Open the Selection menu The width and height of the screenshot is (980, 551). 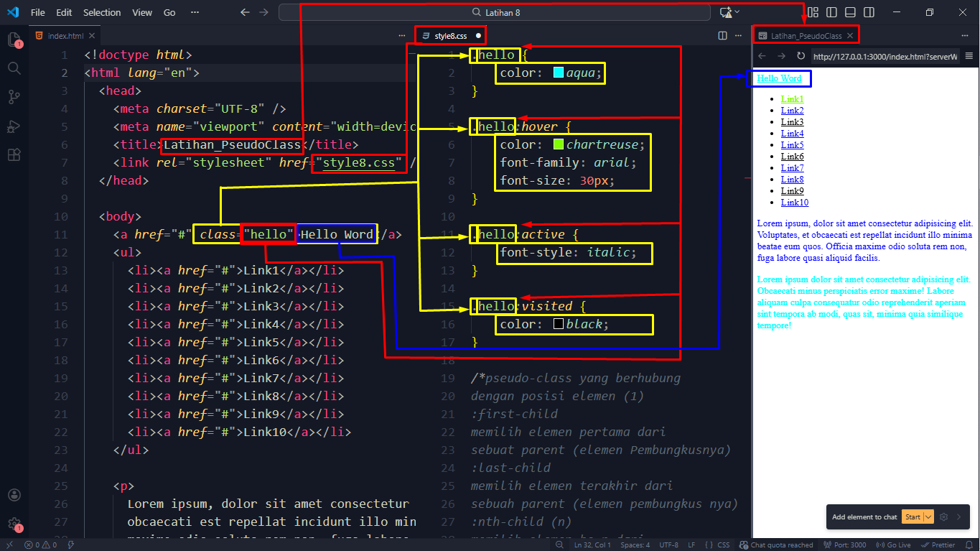[x=102, y=12]
